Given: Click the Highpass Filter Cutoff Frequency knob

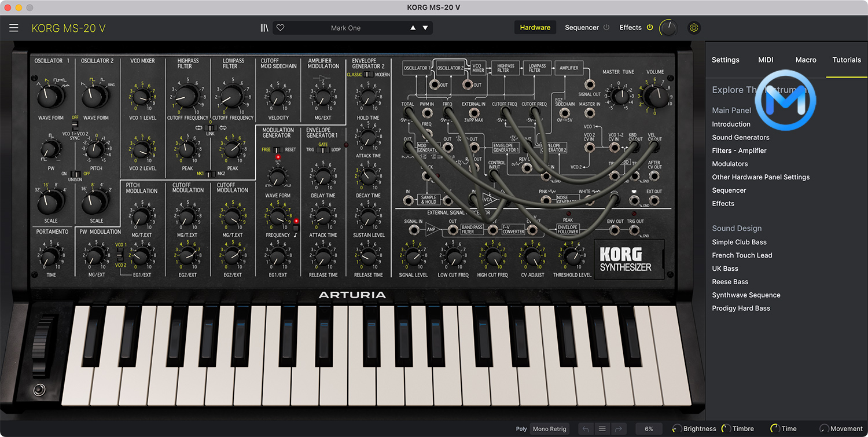Looking at the screenshot, I should click(x=186, y=97).
